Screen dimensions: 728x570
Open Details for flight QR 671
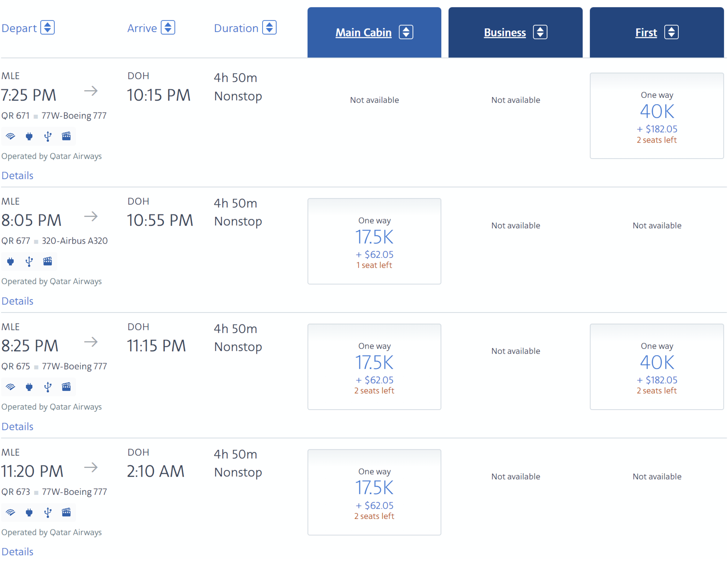click(x=17, y=175)
